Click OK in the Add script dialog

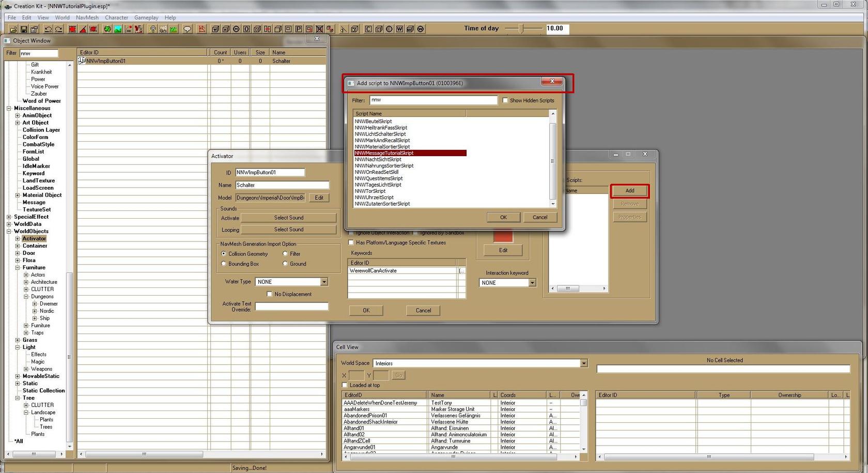pyautogui.click(x=503, y=217)
